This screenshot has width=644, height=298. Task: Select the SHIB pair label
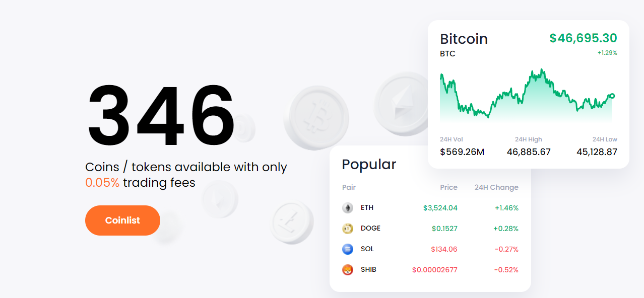tap(368, 270)
